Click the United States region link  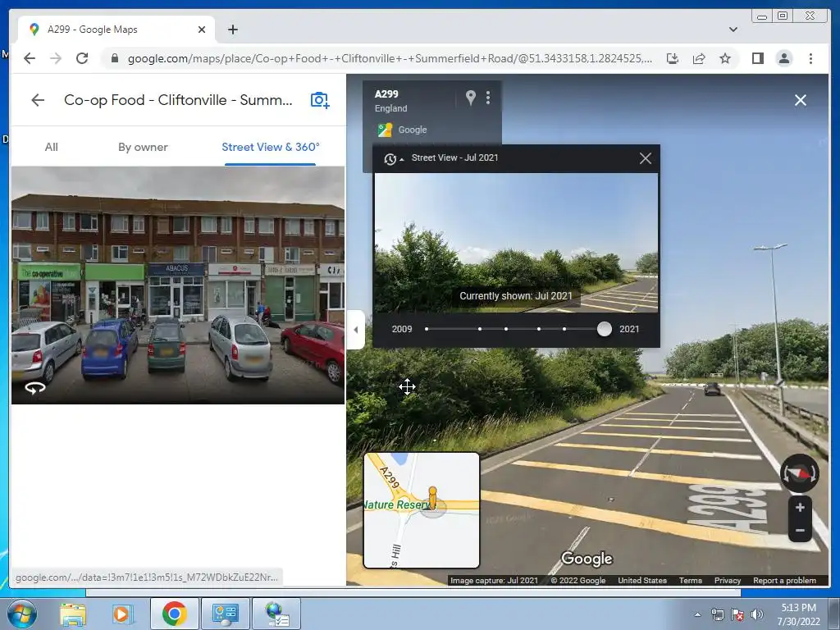(x=641, y=580)
